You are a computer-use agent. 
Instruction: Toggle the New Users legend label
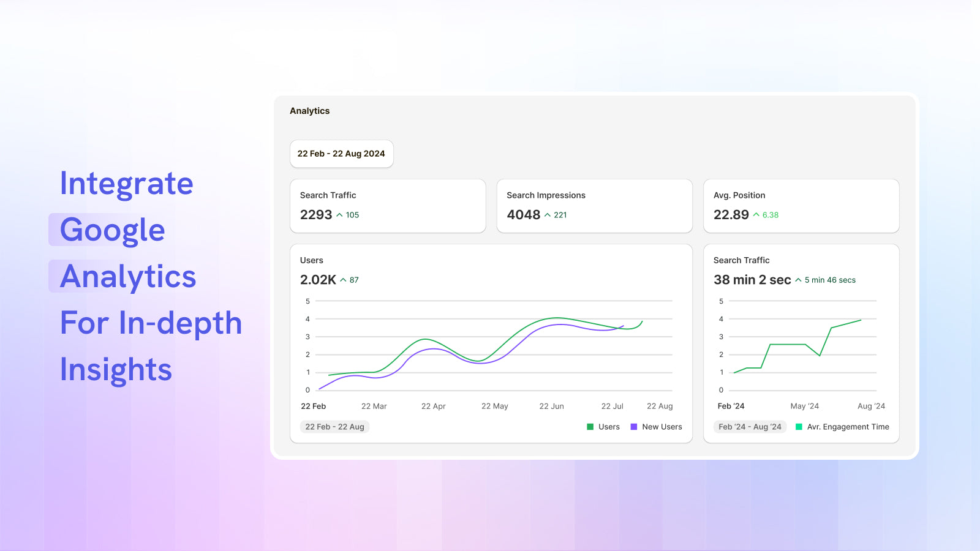662,427
